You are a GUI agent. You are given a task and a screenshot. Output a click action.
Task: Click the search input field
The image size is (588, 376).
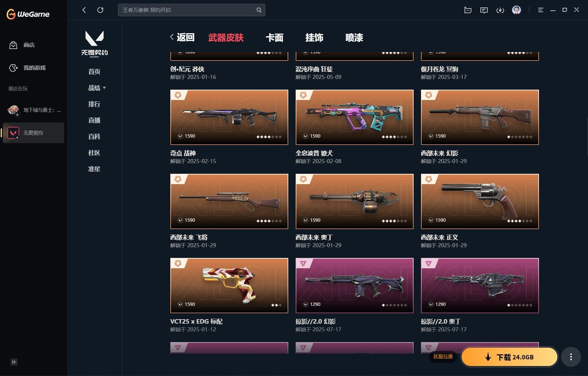pos(188,10)
